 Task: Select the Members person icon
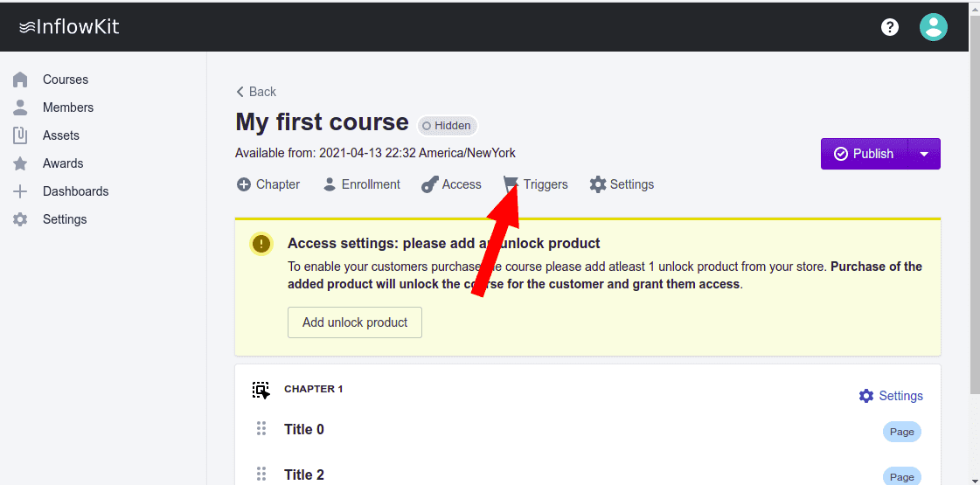pos(21,107)
